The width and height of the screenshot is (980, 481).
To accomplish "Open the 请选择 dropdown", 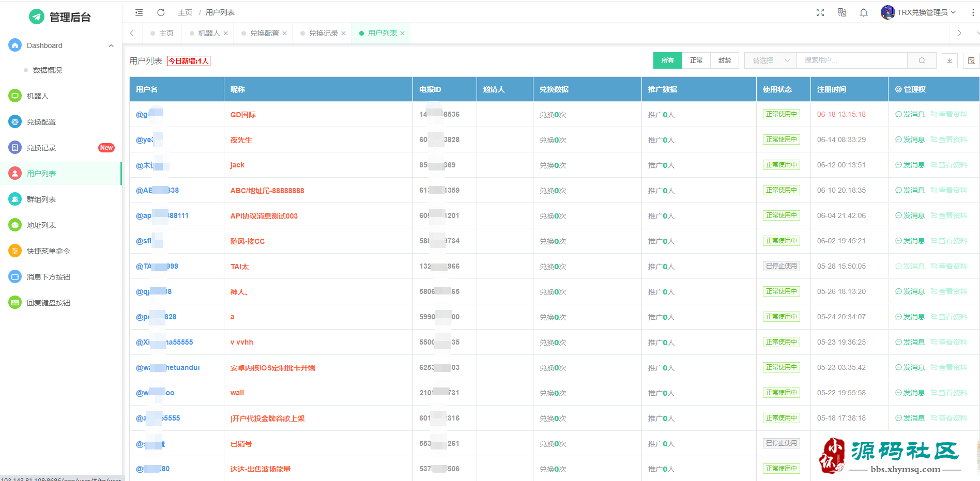I will pos(770,60).
